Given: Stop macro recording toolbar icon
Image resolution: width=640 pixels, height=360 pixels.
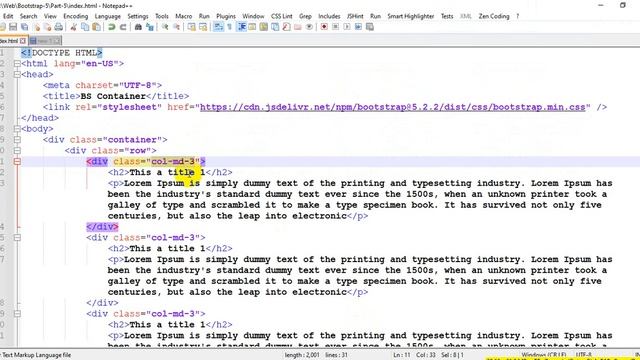Looking at the screenshot, I should 335,27.
